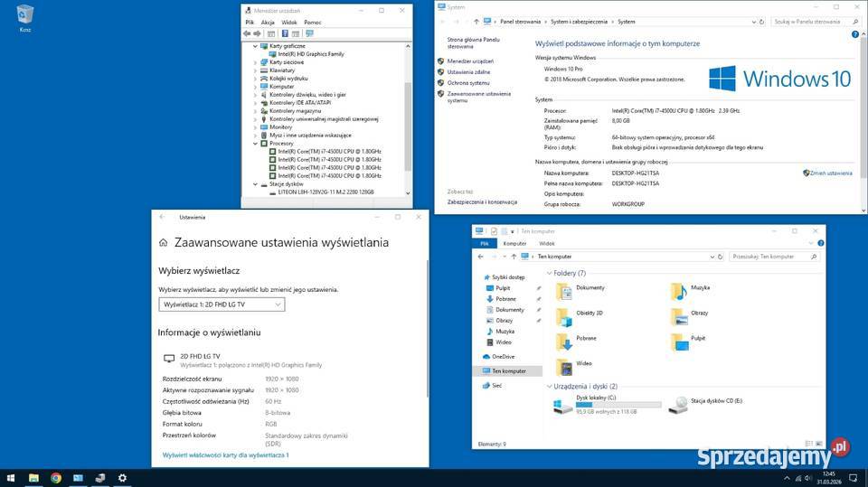This screenshot has height=487, width=868.
Task: Click the forward arrow in Device Manager toolbar
Action: pyautogui.click(x=257, y=33)
